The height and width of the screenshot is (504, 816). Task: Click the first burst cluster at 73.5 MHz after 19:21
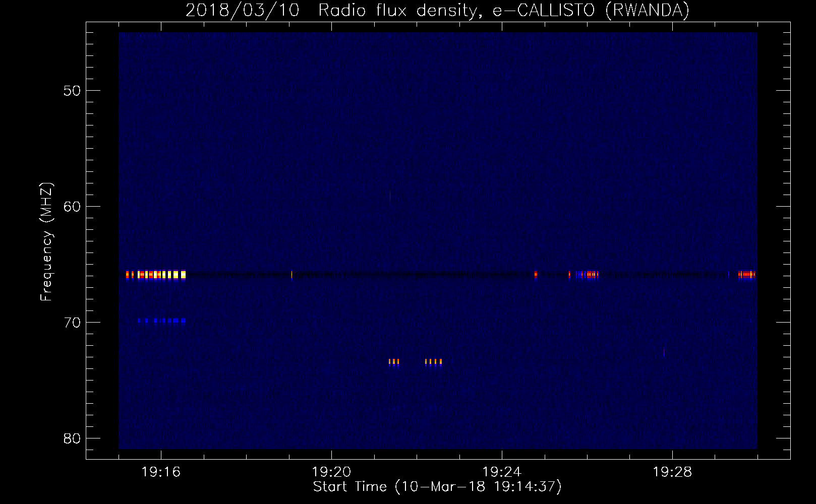click(394, 362)
